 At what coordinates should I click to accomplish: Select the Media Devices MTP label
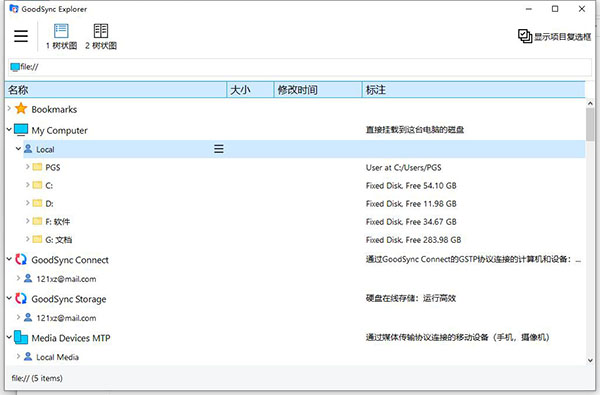pyautogui.click(x=71, y=338)
